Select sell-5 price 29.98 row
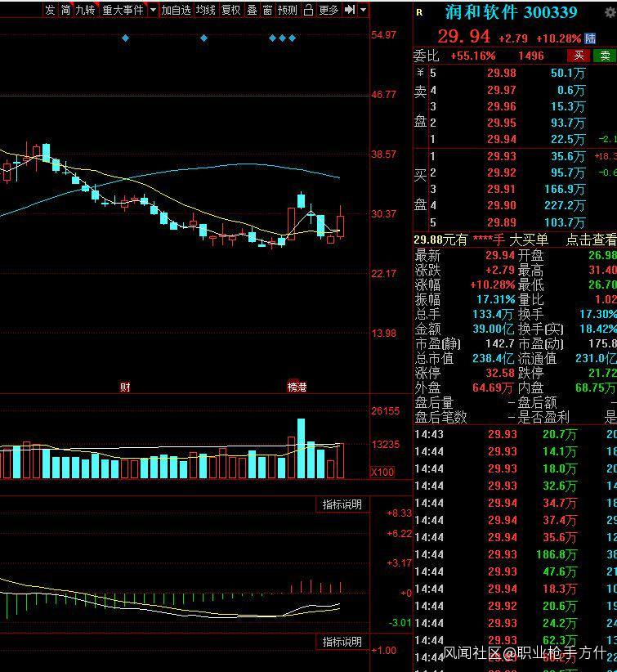Image resolution: width=617 pixels, height=672 pixels. click(514, 74)
